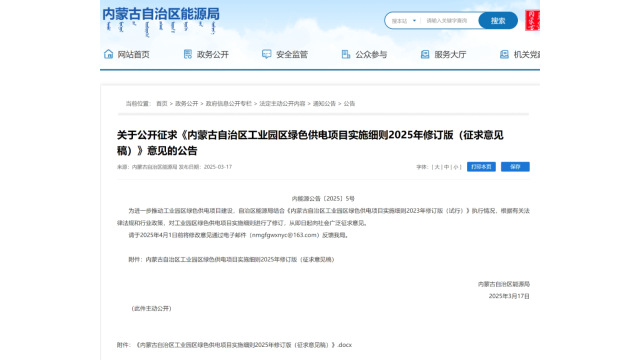The height and width of the screenshot is (360, 640).
Task: Click the signature date 2025年3月17日
Action: coord(509,296)
